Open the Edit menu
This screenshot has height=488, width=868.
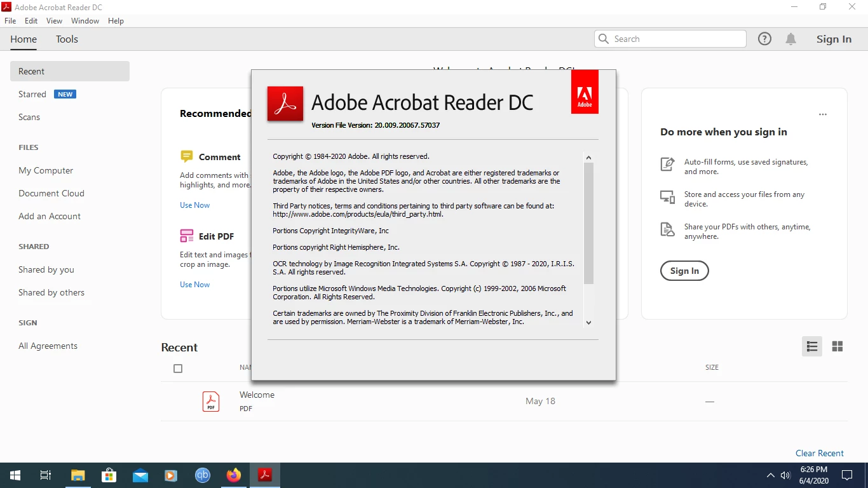(31, 21)
